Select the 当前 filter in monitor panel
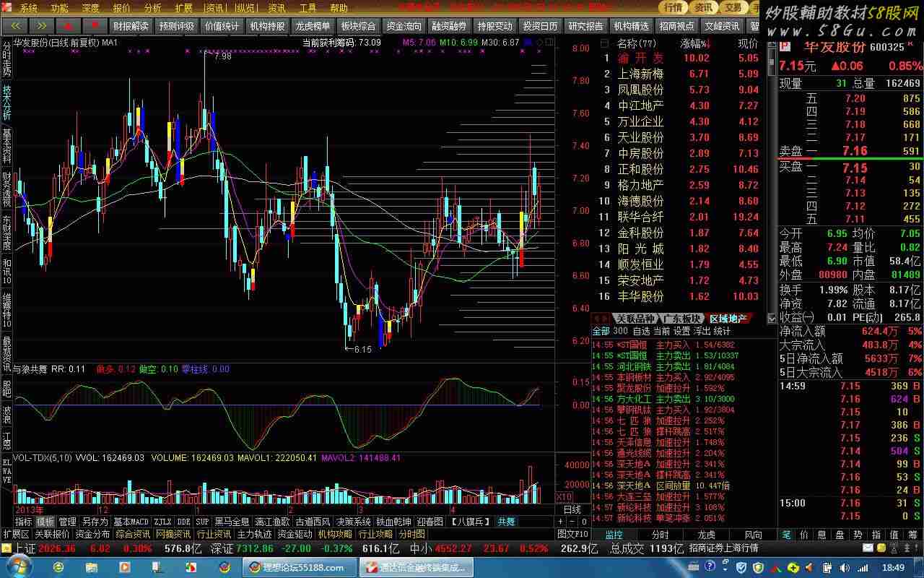 point(661,331)
